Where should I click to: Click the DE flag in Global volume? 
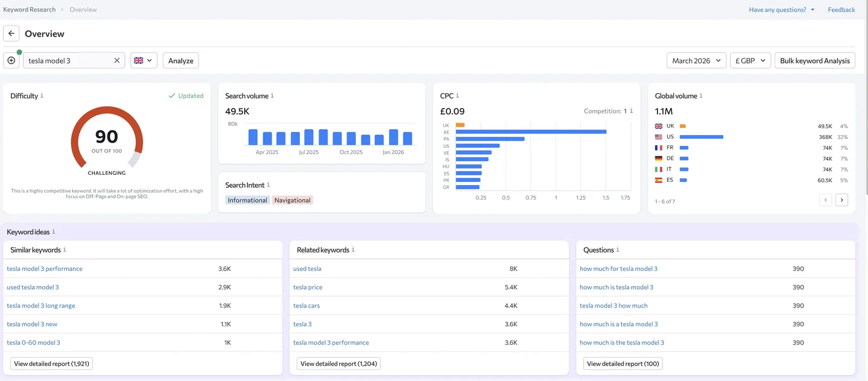point(659,158)
